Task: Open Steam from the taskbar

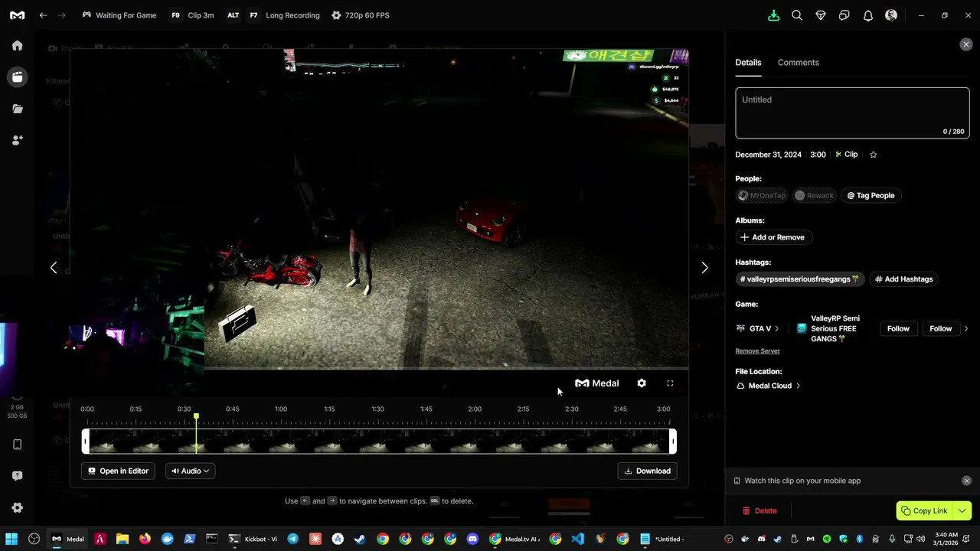Action: [x=360, y=539]
